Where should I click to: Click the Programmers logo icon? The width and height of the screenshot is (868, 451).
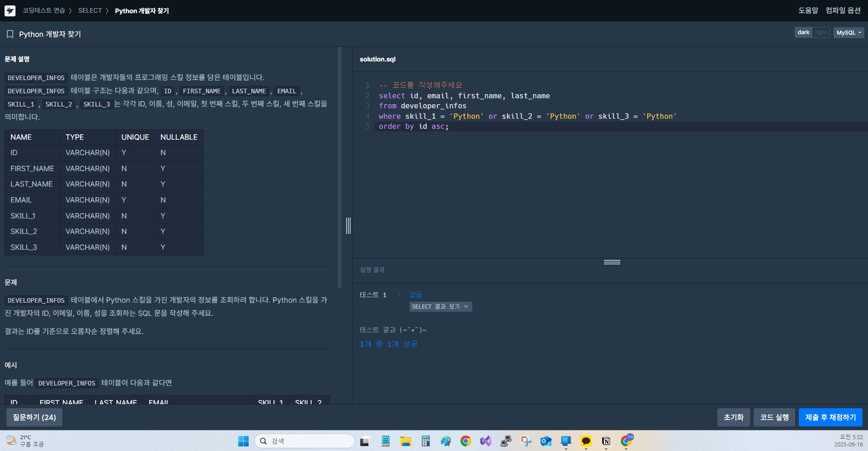point(10,10)
